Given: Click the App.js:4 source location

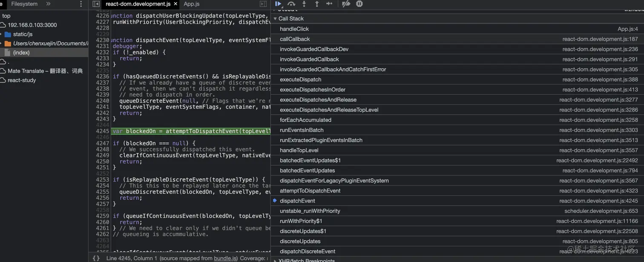Looking at the screenshot, I should click(x=628, y=29).
